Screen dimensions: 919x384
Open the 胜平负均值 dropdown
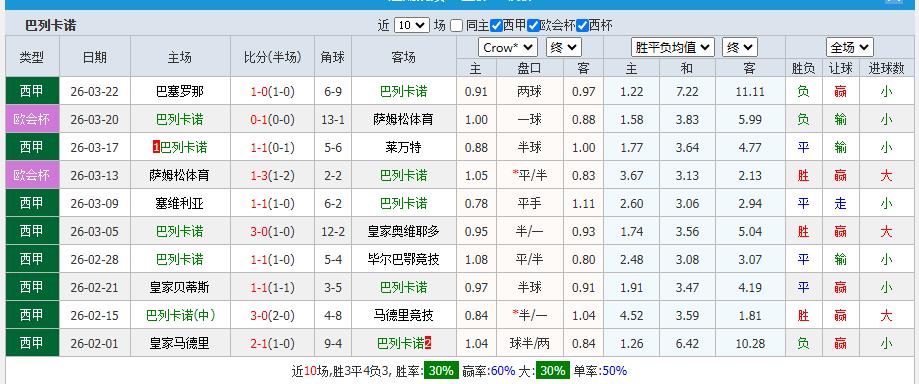[673, 47]
